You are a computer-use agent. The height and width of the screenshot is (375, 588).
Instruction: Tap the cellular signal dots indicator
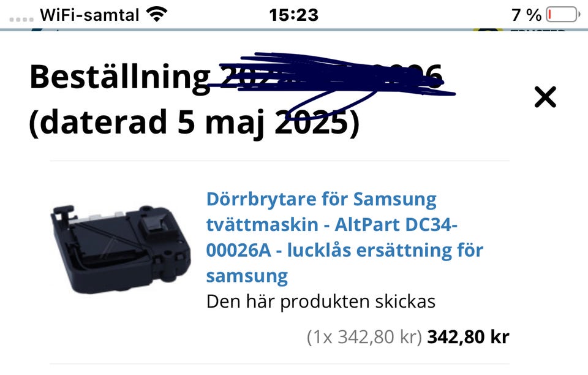[21, 19]
